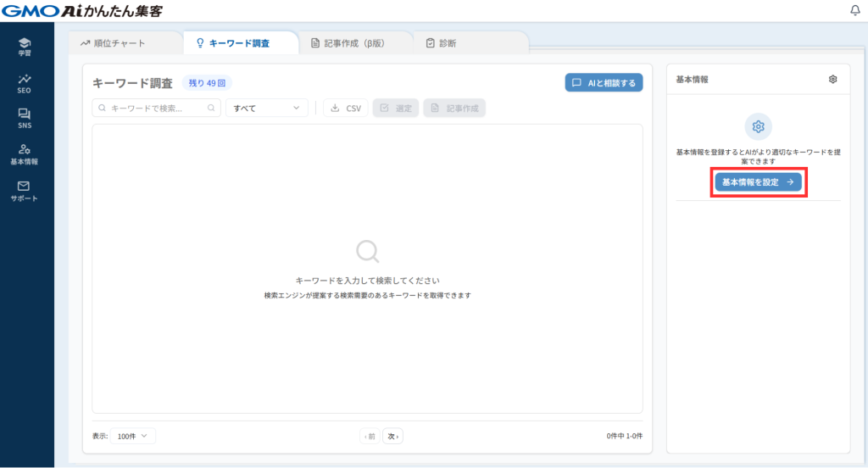Click AIと相談する button

604,83
